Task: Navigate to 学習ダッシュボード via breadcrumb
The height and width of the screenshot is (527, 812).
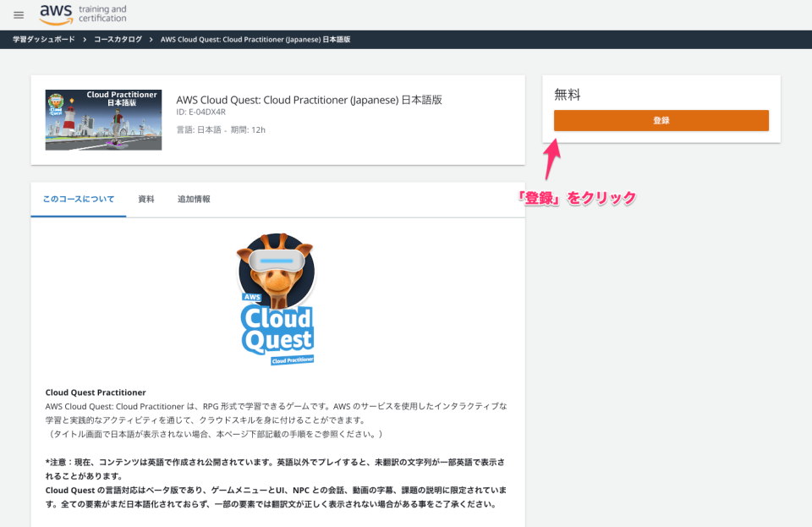Action: point(43,39)
